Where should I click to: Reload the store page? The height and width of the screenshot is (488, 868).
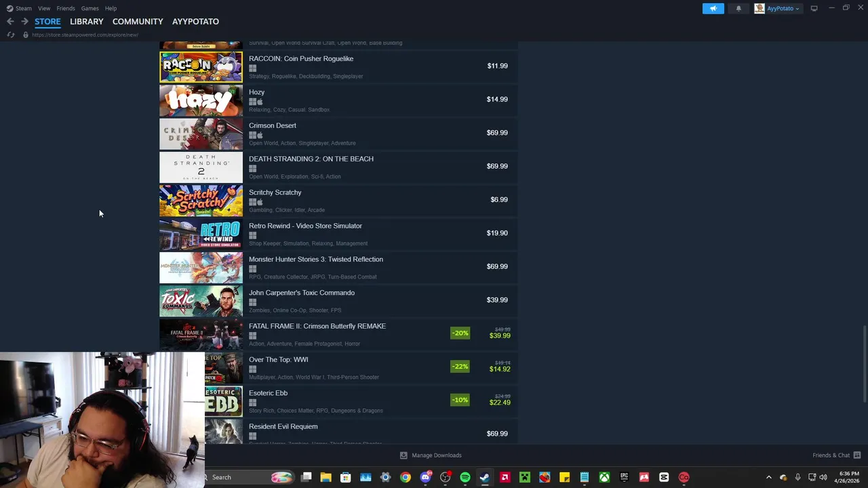10,35
